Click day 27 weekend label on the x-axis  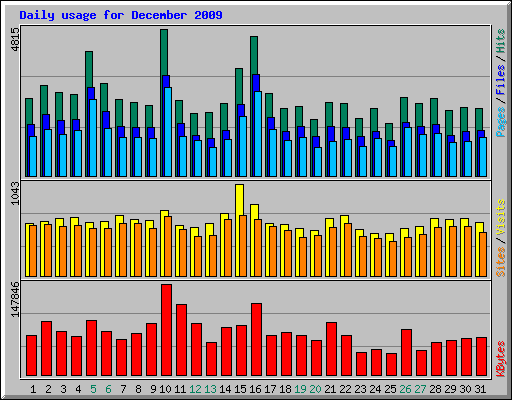(x=420, y=389)
